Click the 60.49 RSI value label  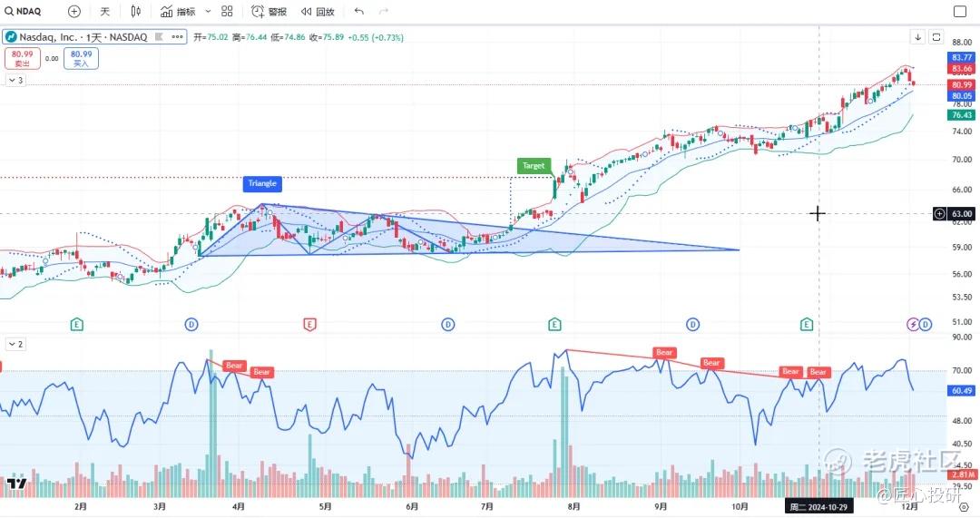click(962, 390)
